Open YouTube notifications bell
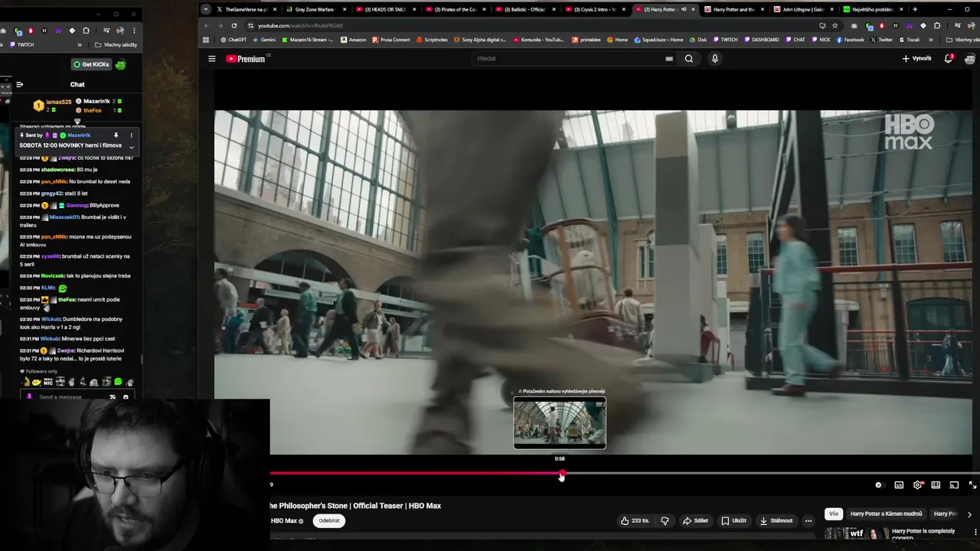The height and width of the screenshot is (551, 980). (x=948, y=58)
